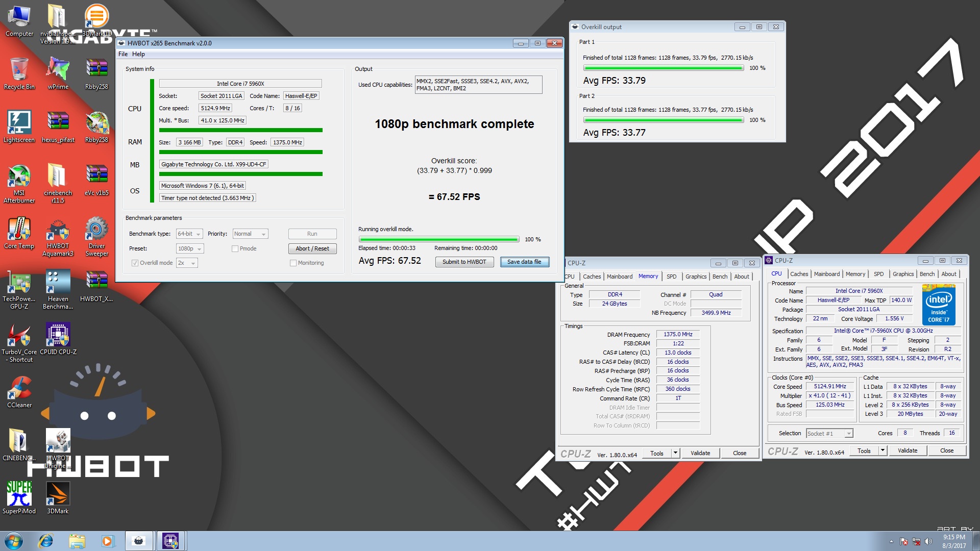Launch Core Temp desktop icon
The width and height of the screenshot is (980, 551).
[19, 233]
